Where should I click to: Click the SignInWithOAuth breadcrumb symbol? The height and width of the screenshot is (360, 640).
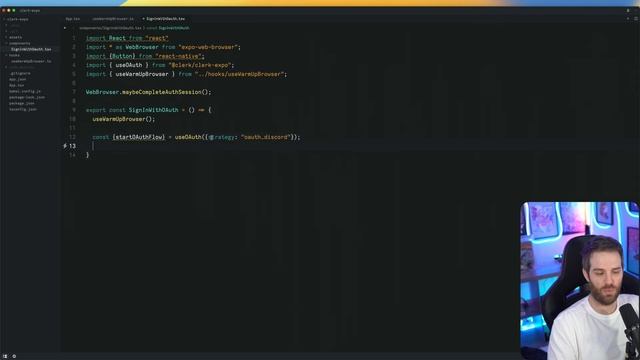(x=174, y=28)
